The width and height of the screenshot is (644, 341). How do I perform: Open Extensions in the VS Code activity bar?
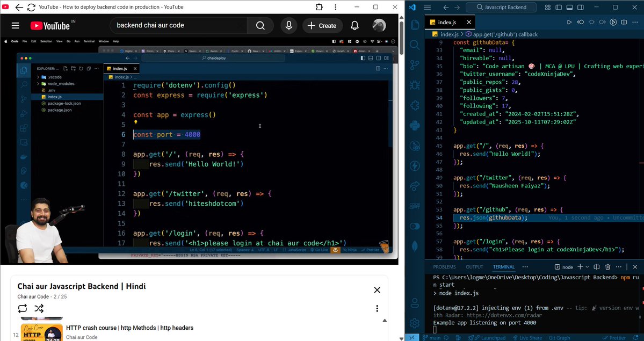point(415,105)
